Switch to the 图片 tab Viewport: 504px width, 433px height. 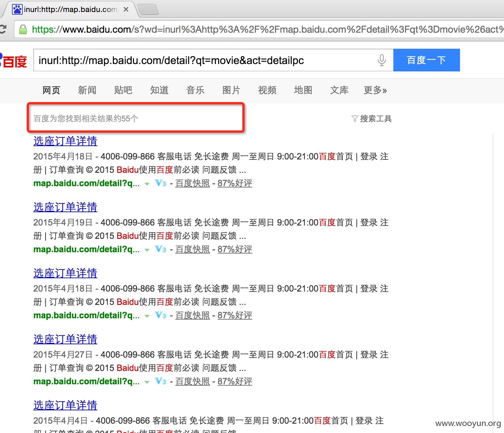tap(231, 90)
